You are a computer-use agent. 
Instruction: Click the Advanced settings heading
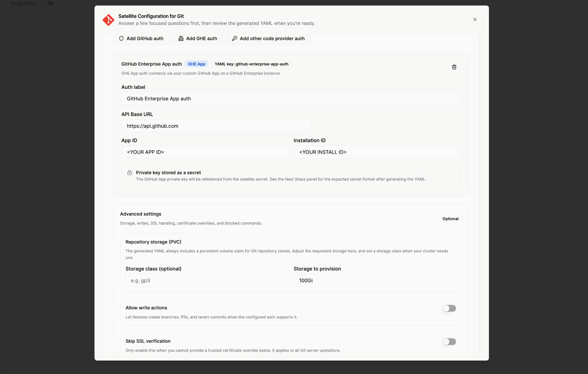tap(140, 214)
